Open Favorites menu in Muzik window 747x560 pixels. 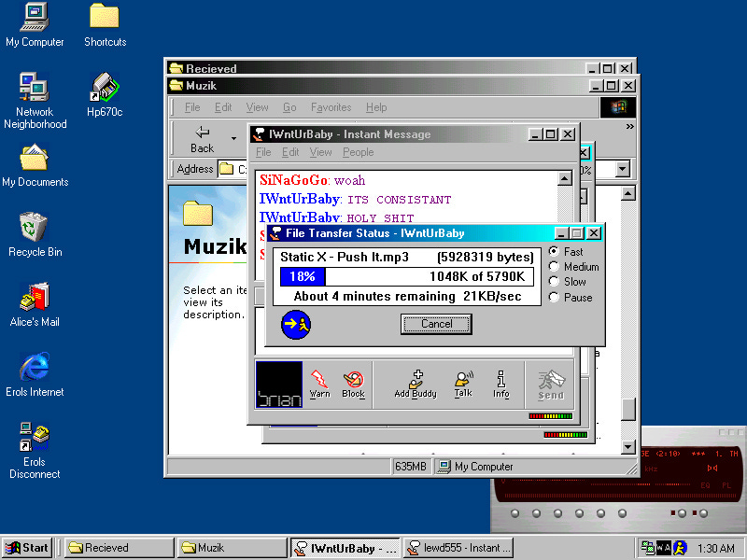click(x=331, y=107)
